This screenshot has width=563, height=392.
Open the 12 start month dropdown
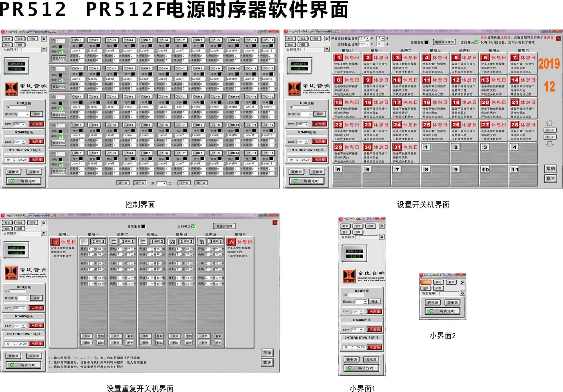tap(383, 39)
